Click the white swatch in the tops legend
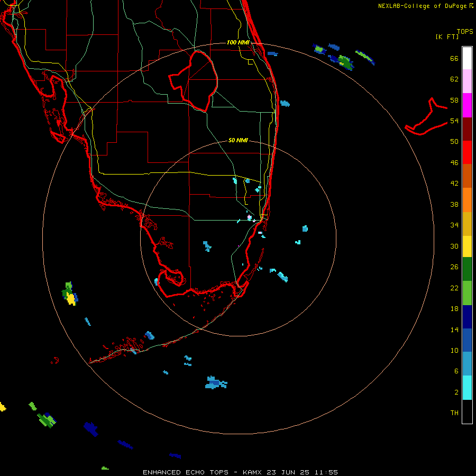The image size is (476, 476). click(x=467, y=58)
